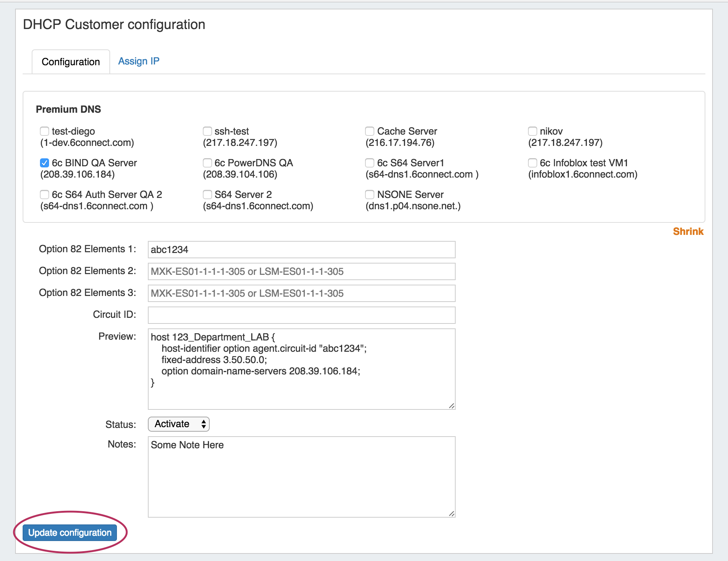The width and height of the screenshot is (728, 561).
Task: Tick the 6c S64 Auth Server QA 2 checkbox
Action: [45, 195]
